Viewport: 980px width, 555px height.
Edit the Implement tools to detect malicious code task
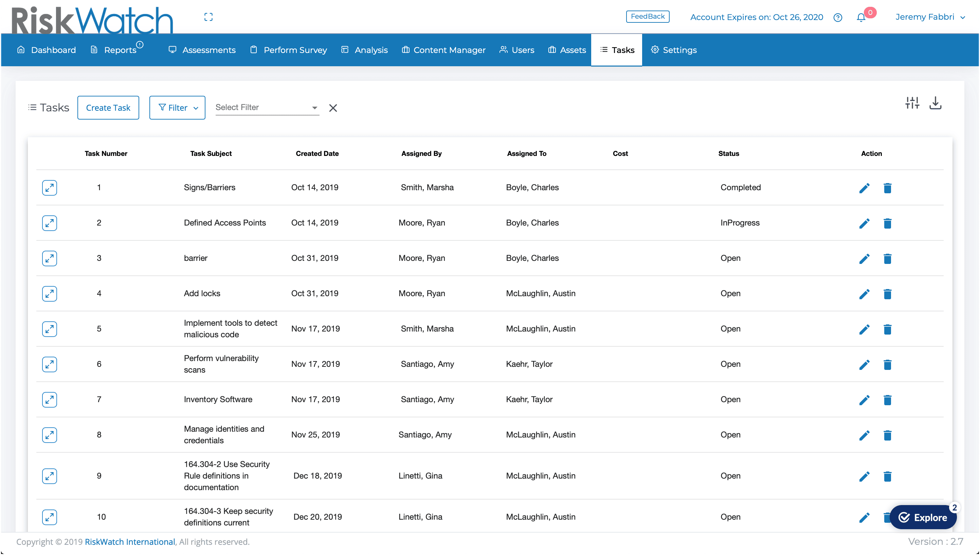pos(864,329)
